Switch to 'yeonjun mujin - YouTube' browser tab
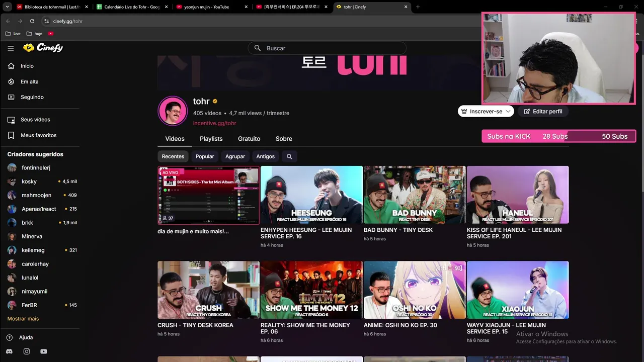Viewport: 644px width, 362px height. [211, 7]
